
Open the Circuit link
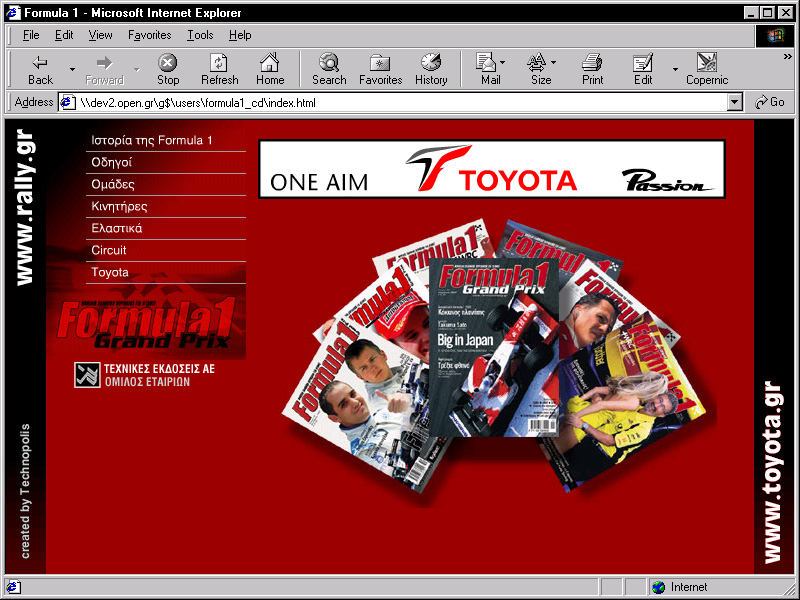click(109, 250)
